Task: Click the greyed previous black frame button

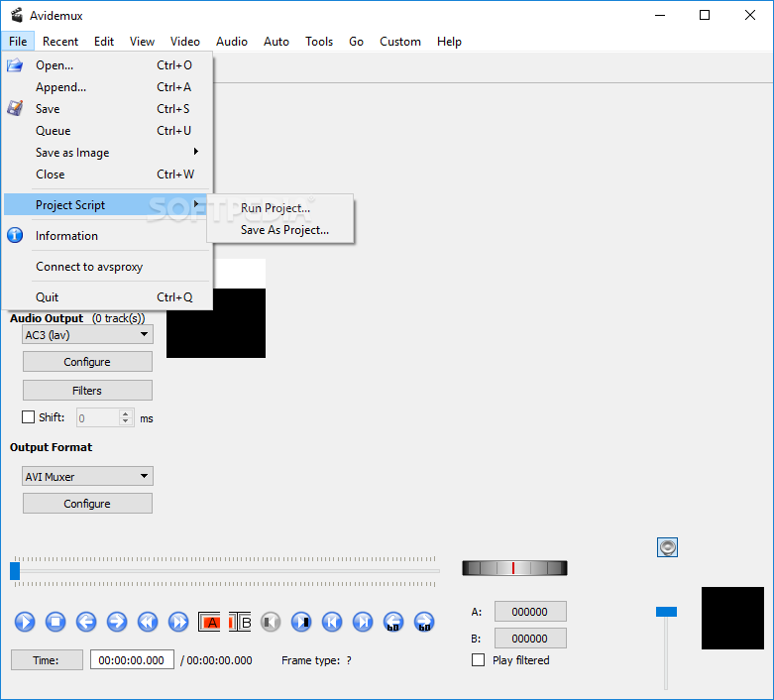Action: (271, 622)
